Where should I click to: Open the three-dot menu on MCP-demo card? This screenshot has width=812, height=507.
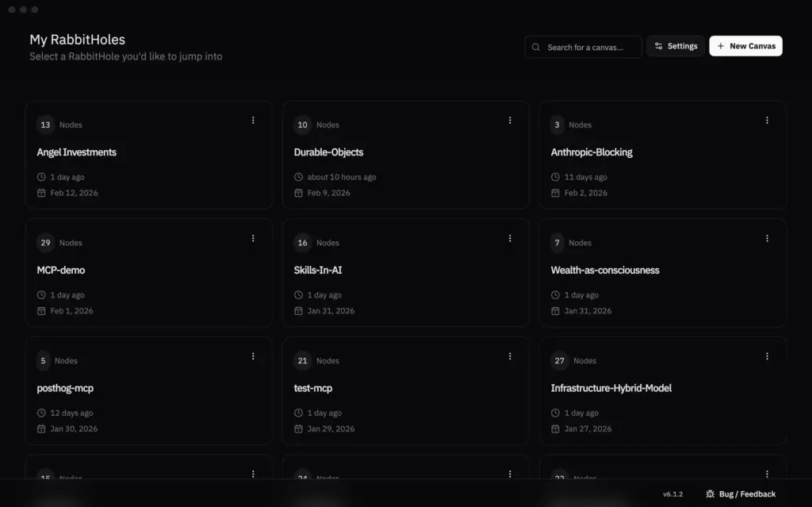(x=253, y=238)
